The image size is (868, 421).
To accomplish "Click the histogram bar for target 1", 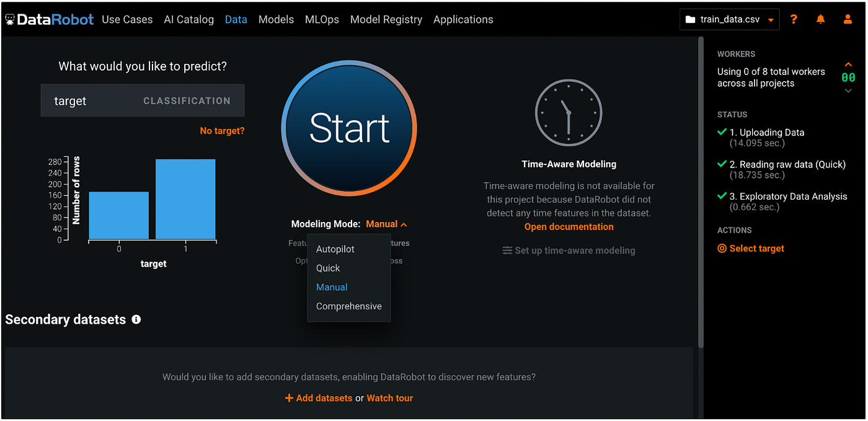I will (x=185, y=200).
